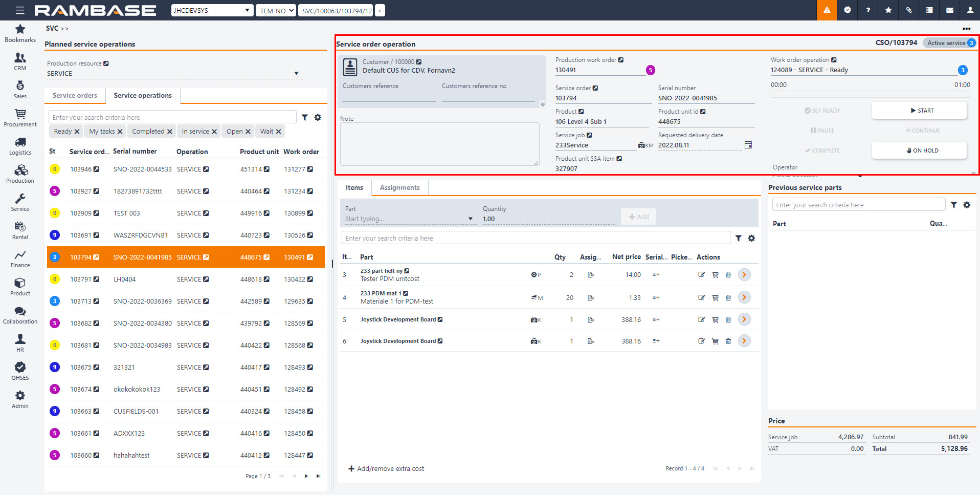Remove the In service filter chip

point(214,132)
